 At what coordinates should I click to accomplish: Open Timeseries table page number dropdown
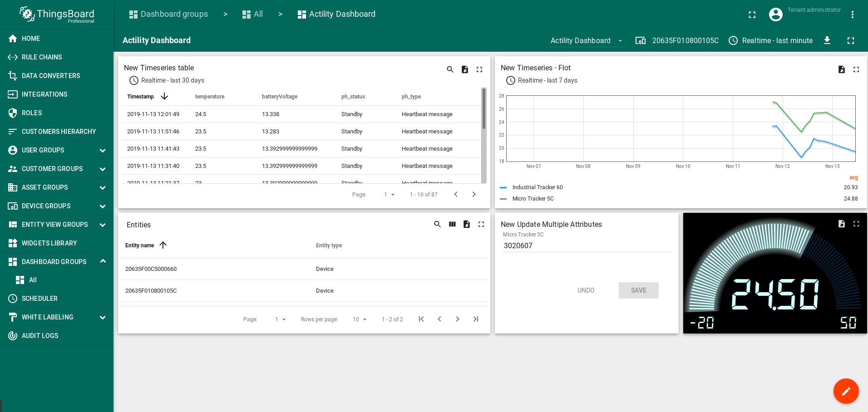click(x=390, y=195)
